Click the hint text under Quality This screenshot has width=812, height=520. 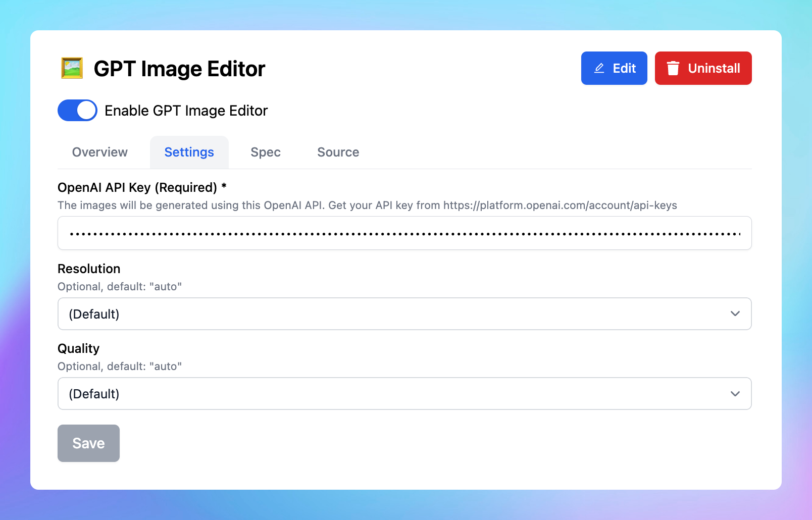pos(120,367)
